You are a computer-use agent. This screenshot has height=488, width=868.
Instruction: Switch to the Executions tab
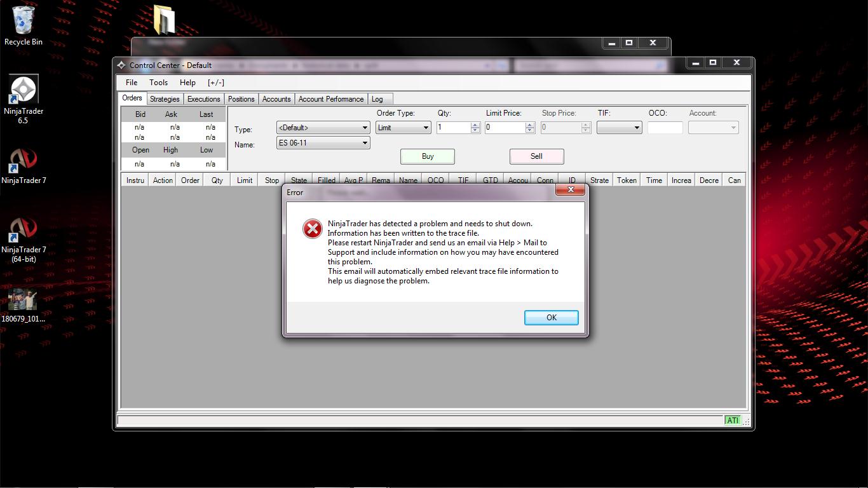(203, 99)
